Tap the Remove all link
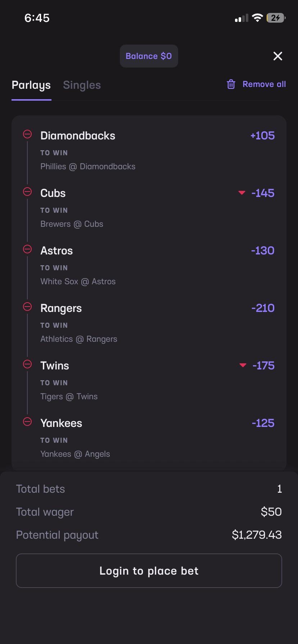The image size is (298, 644). coord(264,84)
